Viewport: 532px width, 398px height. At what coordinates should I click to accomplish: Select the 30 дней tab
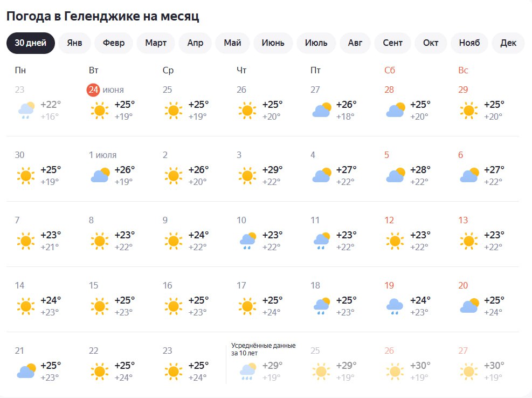[x=31, y=43]
